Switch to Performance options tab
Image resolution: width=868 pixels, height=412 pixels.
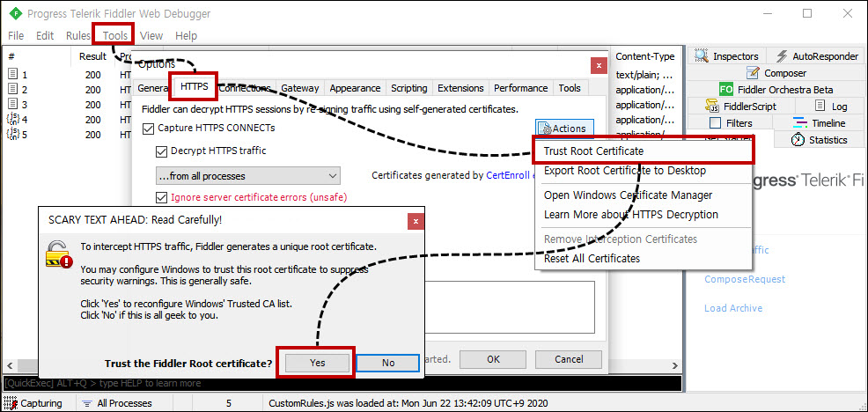[521, 88]
